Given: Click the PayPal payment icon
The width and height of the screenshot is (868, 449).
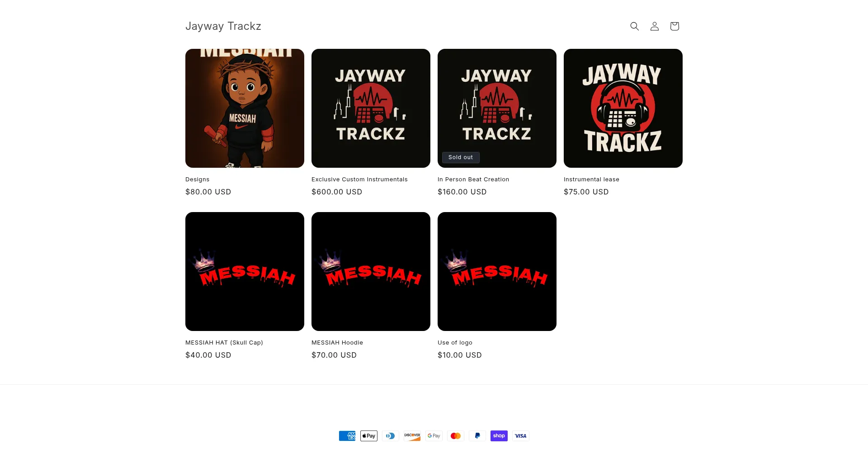Looking at the screenshot, I should pos(477,436).
